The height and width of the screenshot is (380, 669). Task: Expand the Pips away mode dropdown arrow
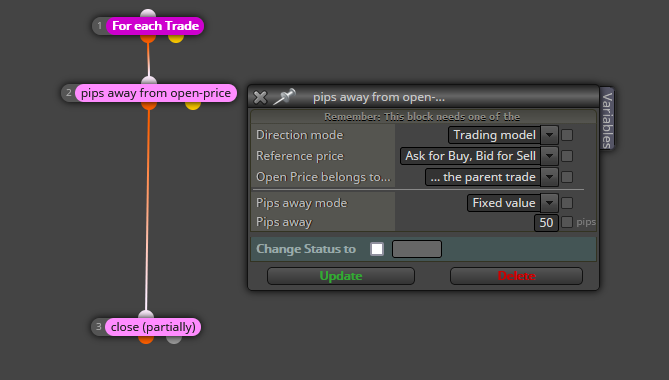click(x=550, y=203)
